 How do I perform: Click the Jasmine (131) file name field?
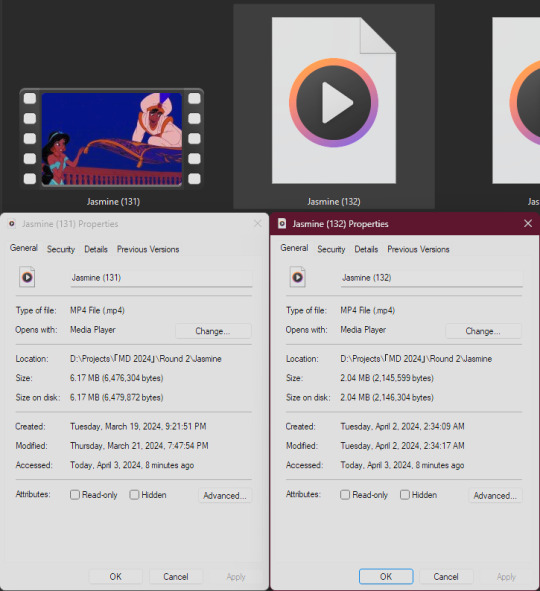point(161,278)
